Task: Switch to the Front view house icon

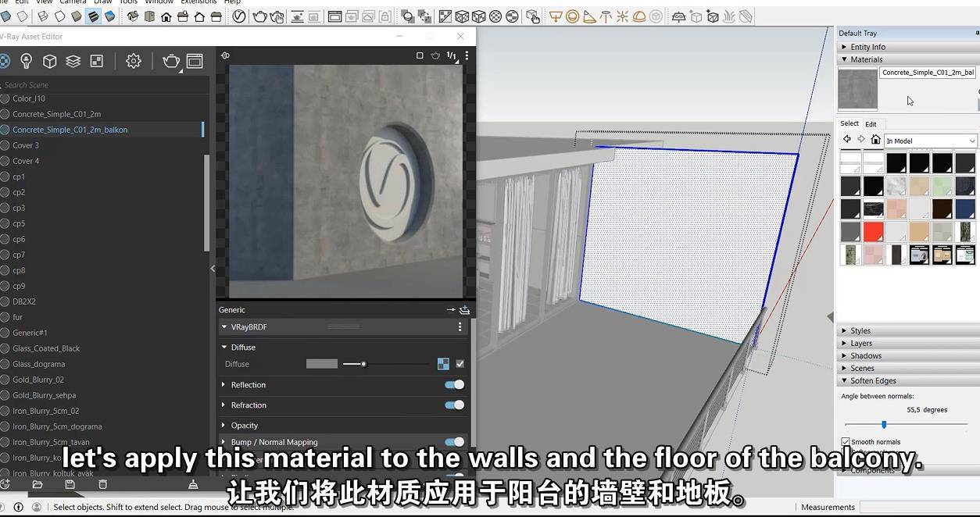Action: coord(166,16)
